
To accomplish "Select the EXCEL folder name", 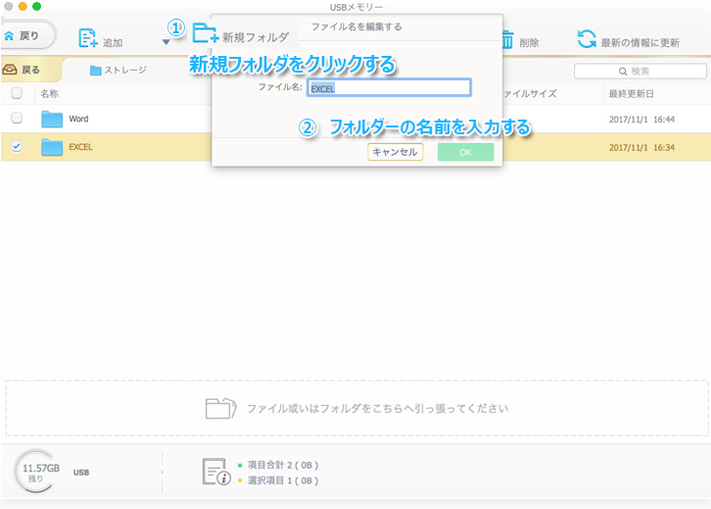I will pyautogui.click(x=81, y=147).
